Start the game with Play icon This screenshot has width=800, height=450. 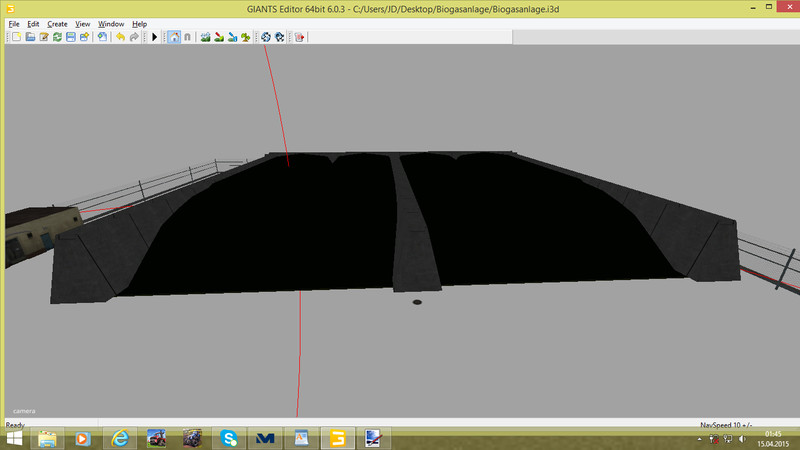(x=154, y=37)
